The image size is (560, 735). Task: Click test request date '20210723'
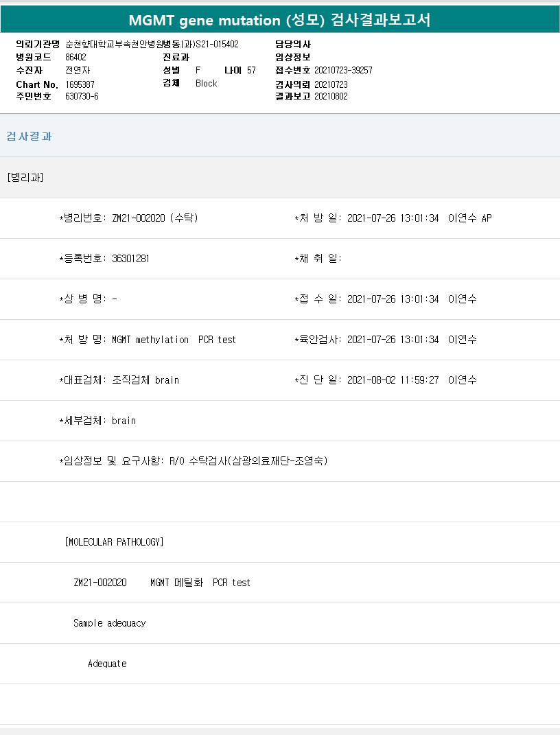[331, 84]
